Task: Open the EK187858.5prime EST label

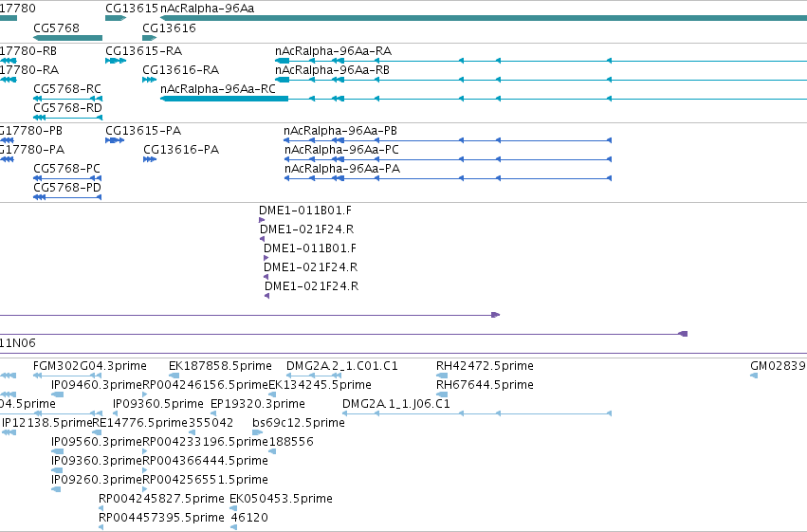Action: click(x=220, y=366)
